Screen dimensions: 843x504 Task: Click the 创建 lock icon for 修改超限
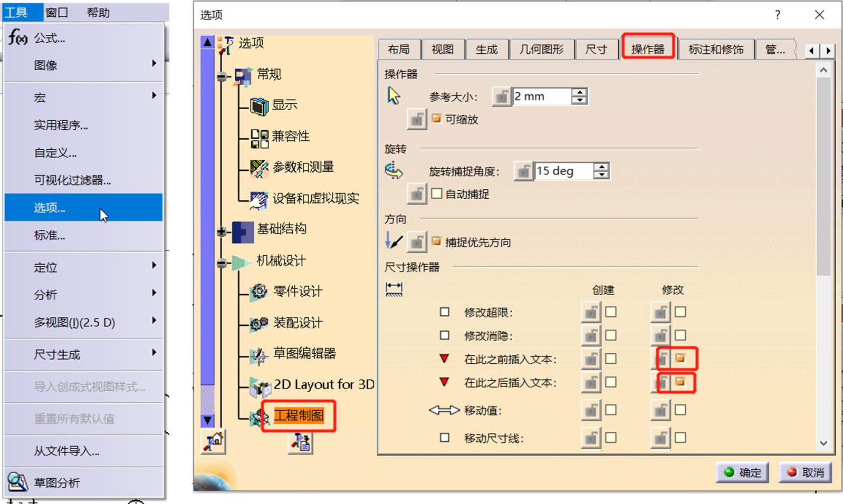coord(591,312)
